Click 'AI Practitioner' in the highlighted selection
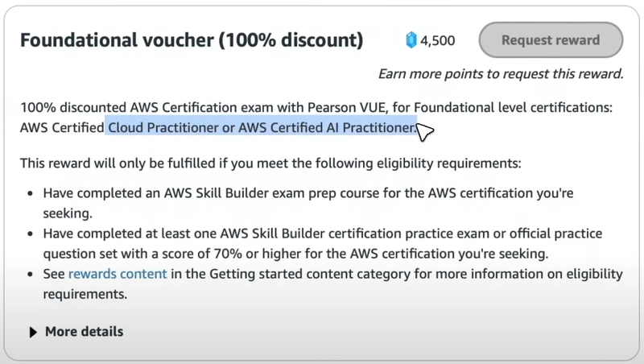Viewport: 644px width, 364px height. click(369, 127)
